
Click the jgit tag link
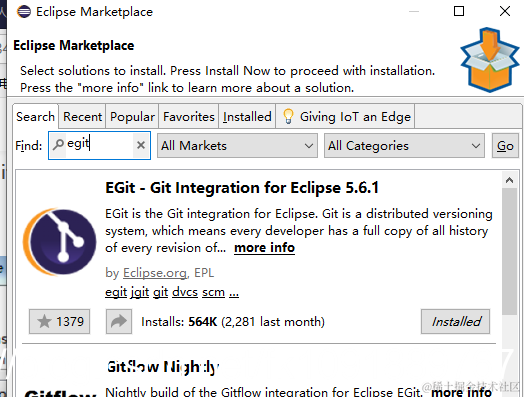(x=140, y=292)
